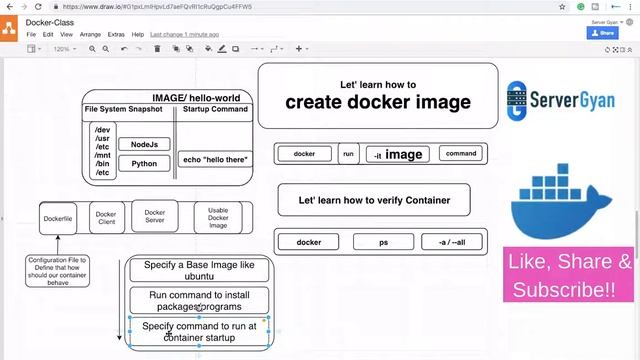Image resolution: width=640 pixels, height=360 pixels.
Task: Zoom in using the magnifier plus icon
Action: click(x=92, y=49)
